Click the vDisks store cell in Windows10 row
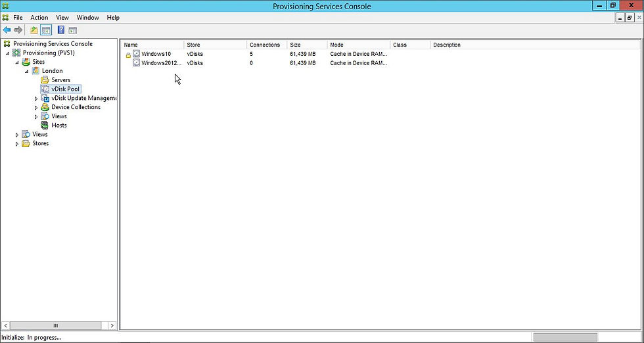Image resolution: width=644 pixels, height=343 pixels. 195,54
